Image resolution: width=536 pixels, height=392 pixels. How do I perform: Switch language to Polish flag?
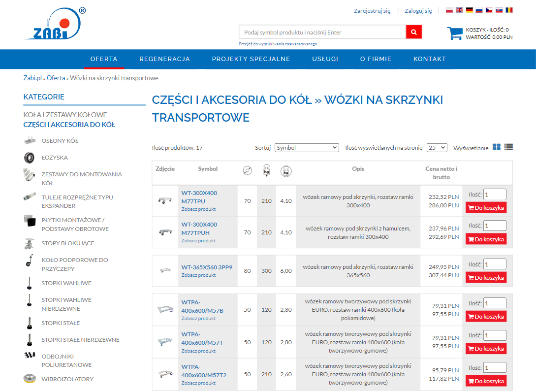(449, 10)
